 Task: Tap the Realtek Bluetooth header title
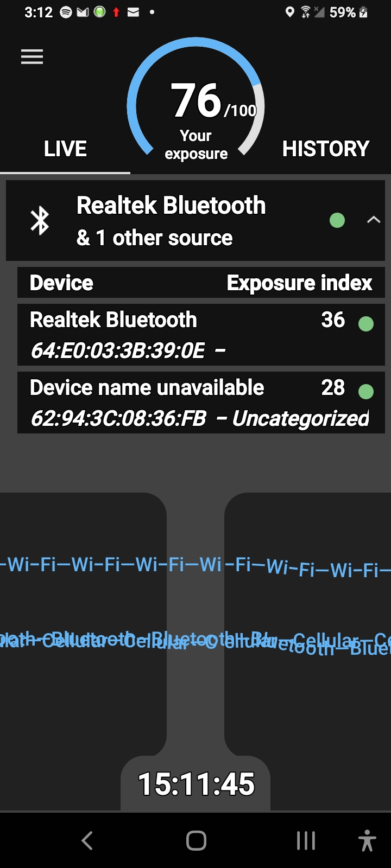[x=171, y=206]
